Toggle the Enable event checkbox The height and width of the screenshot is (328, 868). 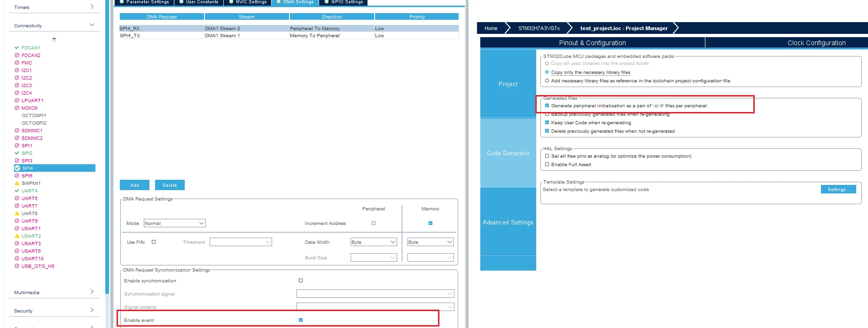301,320
